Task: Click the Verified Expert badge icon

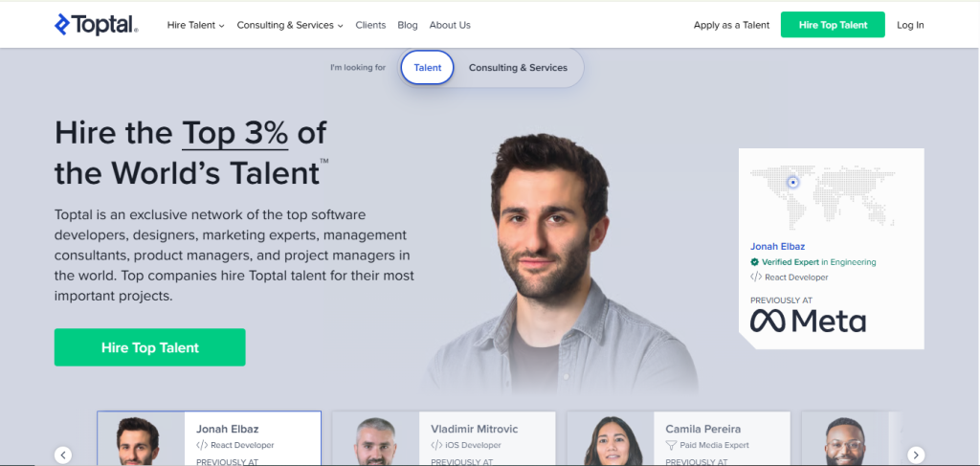Action: coord(754,262)
